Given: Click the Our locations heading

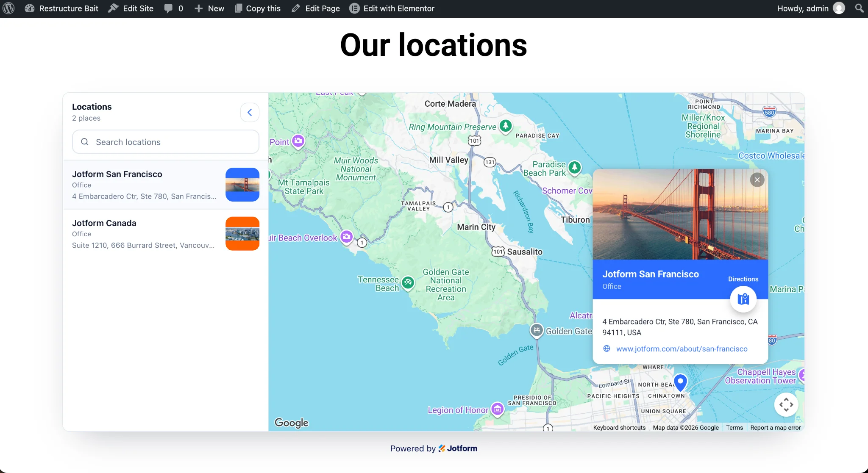Looking at the screenshot, I should (434, 45).
